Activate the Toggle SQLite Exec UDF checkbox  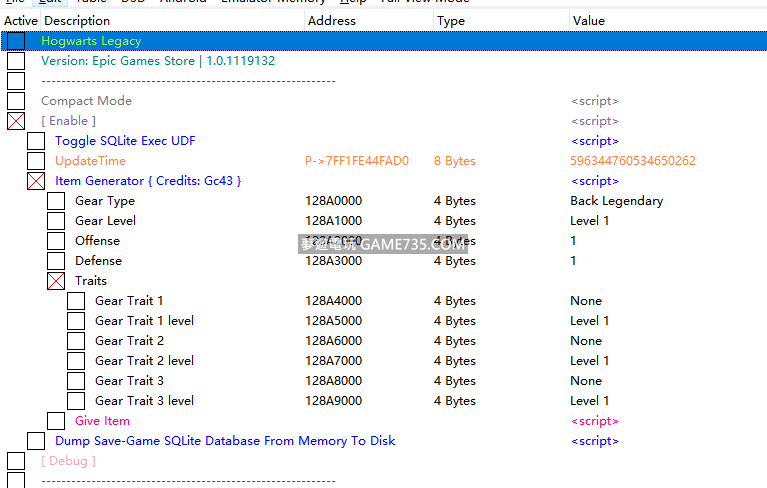coord(36,141)
